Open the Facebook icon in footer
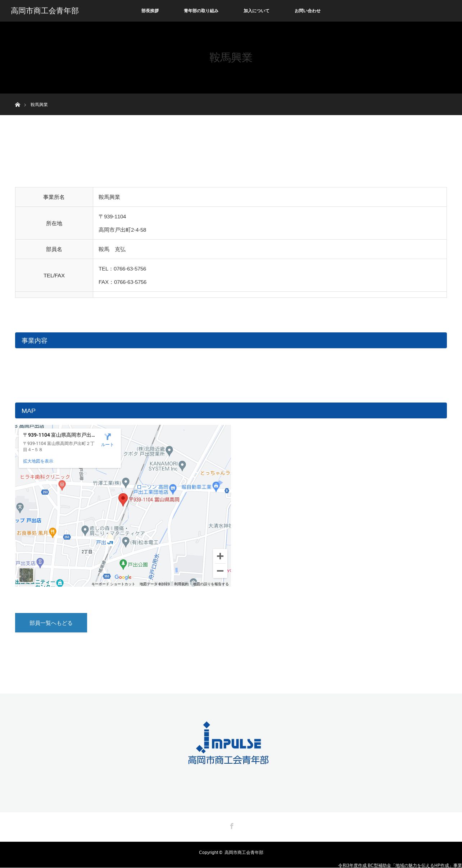The image size is (462, 868). pos(232,826)
